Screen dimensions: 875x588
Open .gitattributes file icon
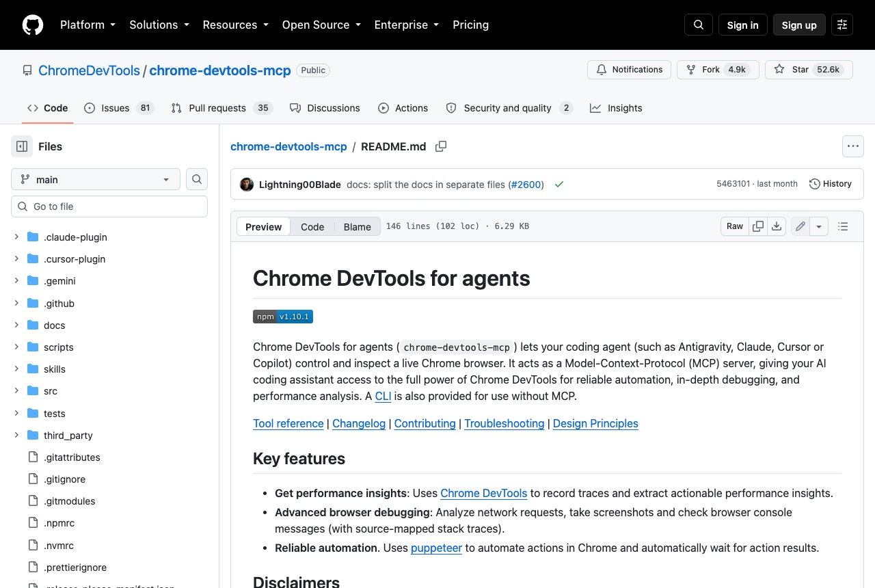33,457
